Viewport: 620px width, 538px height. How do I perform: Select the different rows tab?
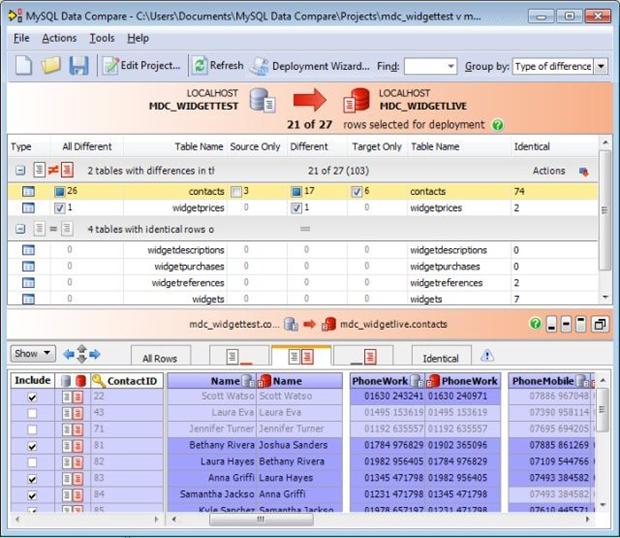tap(301, 355)
